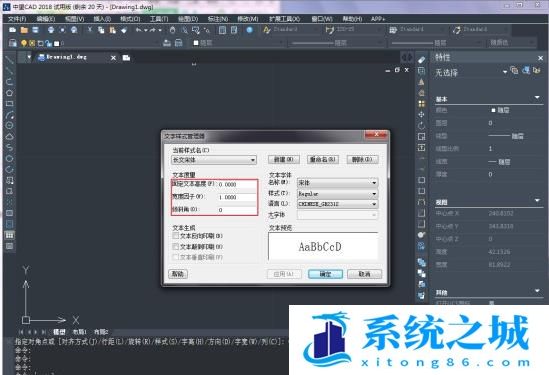Enable the 文本反向印刷 checkbox

[176, 236]
